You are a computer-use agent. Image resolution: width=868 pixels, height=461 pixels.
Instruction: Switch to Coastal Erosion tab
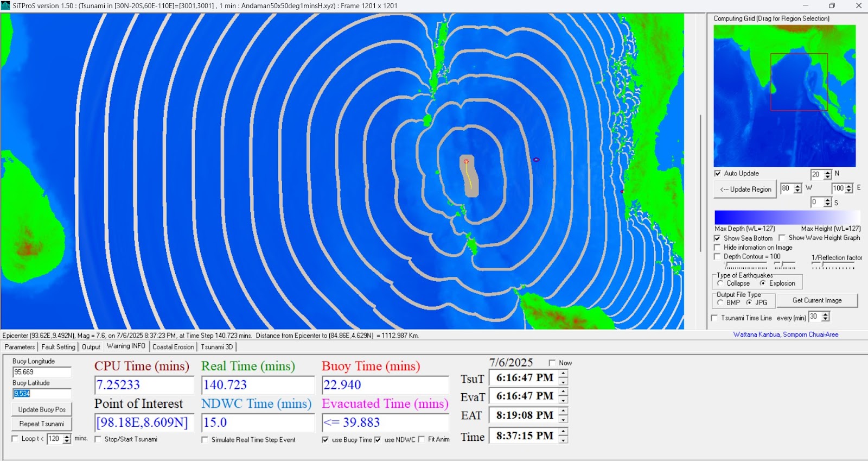pyautogui.click(x=173, y=347)
